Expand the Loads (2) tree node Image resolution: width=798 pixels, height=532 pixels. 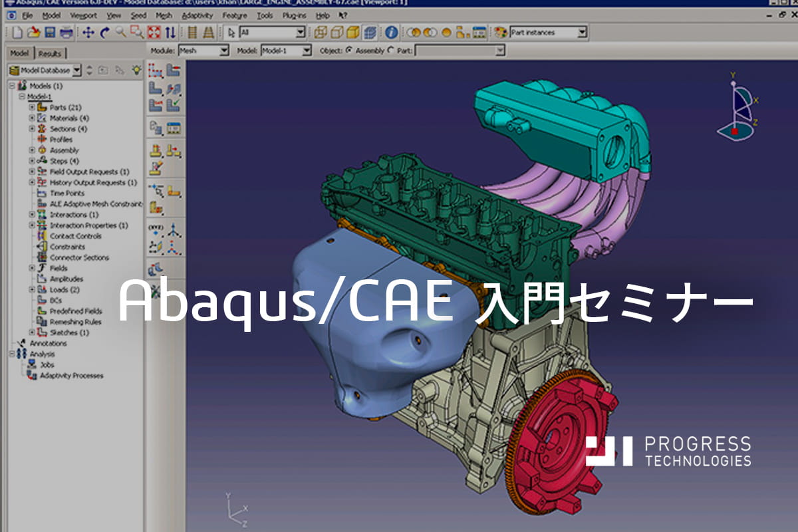32,289
